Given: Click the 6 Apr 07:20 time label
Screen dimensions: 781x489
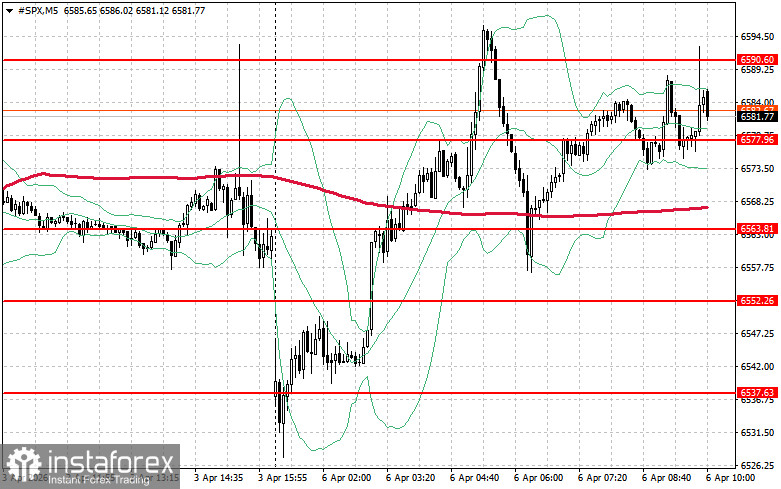Looking at the screenshot, I should point(602,478).
